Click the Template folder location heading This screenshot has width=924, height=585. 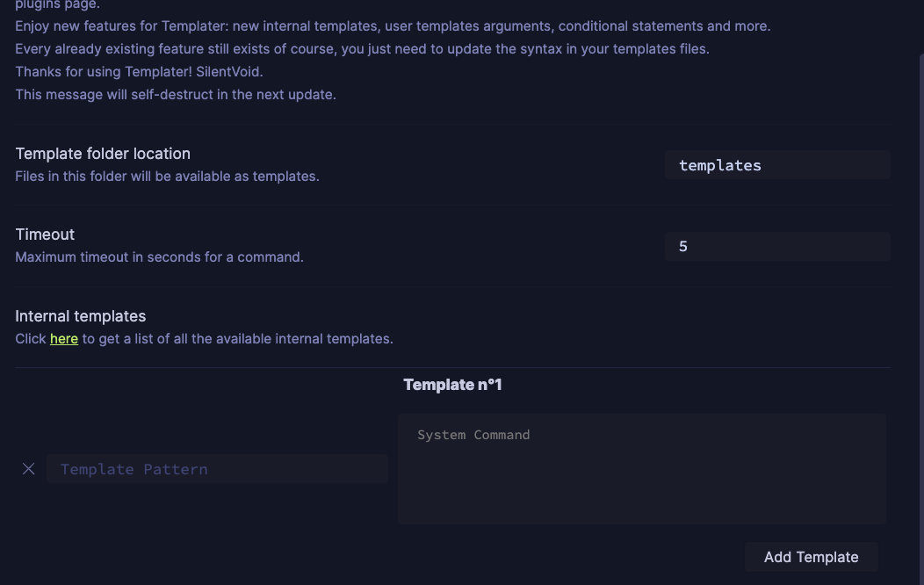pyautogui.click(x=103, y=153)
